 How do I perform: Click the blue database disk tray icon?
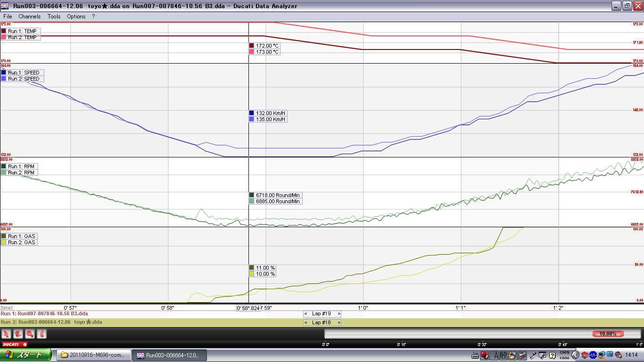coord(610,354)
